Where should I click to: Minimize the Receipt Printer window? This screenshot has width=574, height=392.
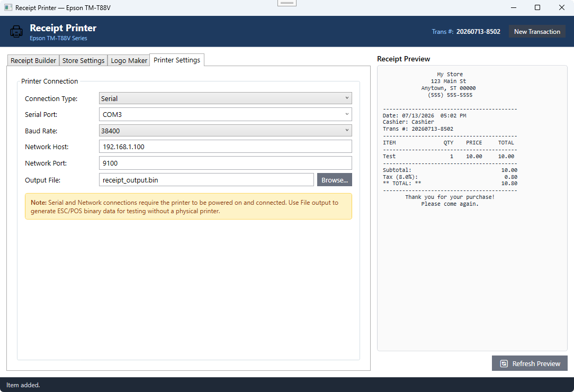tap(514, 7)
